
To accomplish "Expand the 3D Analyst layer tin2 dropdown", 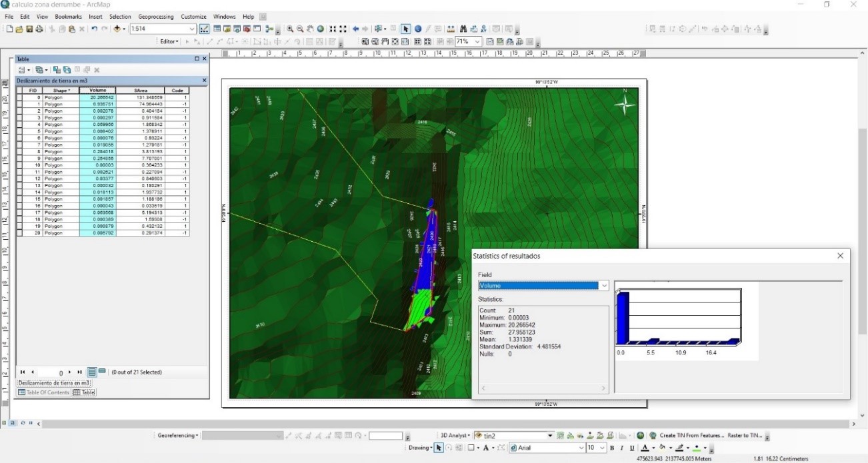I will tap(551, 436).
